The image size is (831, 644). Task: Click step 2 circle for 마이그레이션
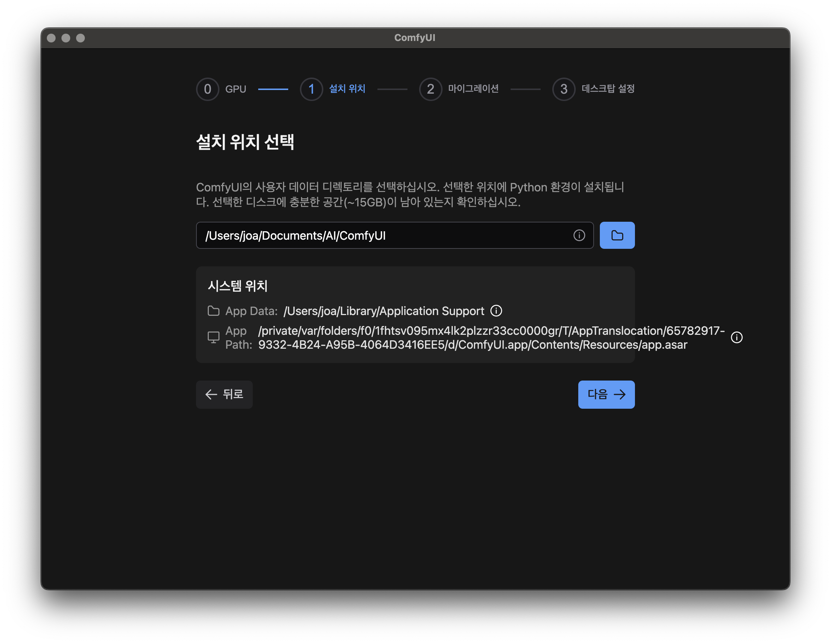click(x=430, y=89)
